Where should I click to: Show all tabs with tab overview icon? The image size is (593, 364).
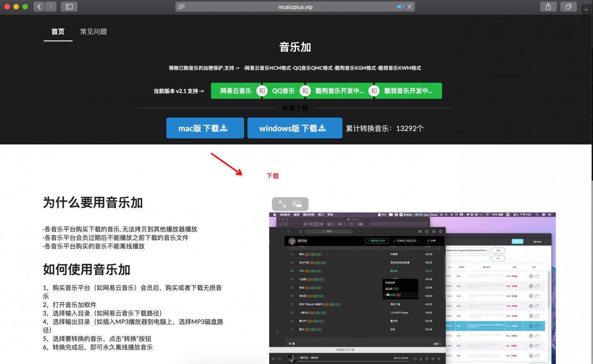coord(568,7)
